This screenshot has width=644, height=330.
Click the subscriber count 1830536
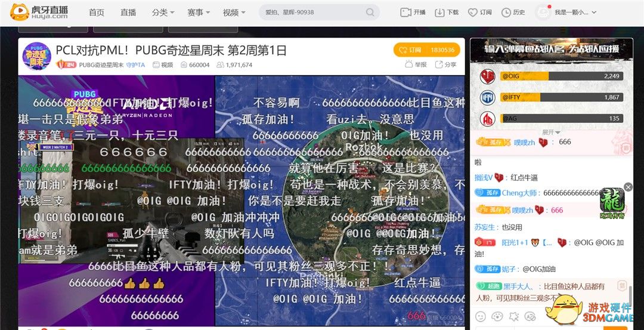[442, 50]
